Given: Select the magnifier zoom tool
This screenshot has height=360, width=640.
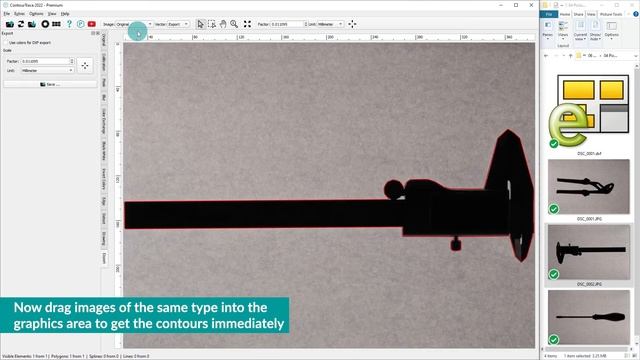Looking at the screenshot, I should coord(234,24).
